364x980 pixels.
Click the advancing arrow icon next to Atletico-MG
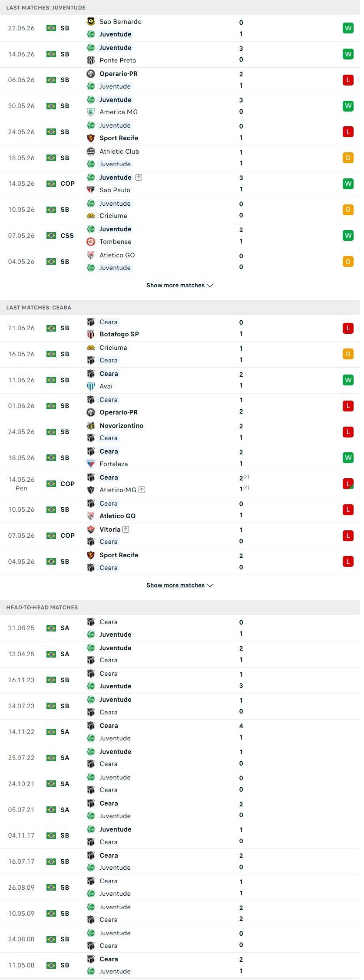click(142, 490)
